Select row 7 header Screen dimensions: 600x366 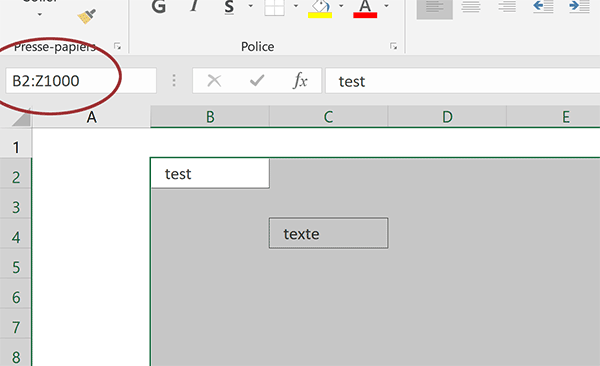(16, 323)
